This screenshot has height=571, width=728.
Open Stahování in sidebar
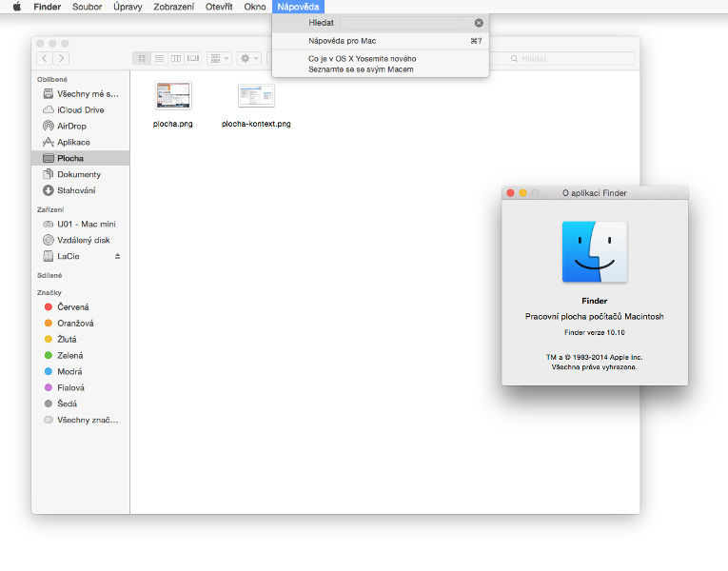coord(80,190)
